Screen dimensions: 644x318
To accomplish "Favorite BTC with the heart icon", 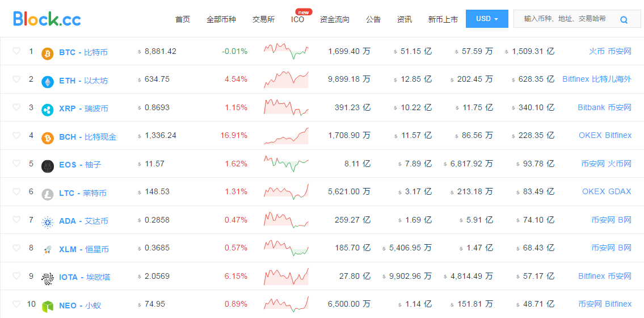I will 16,51.
